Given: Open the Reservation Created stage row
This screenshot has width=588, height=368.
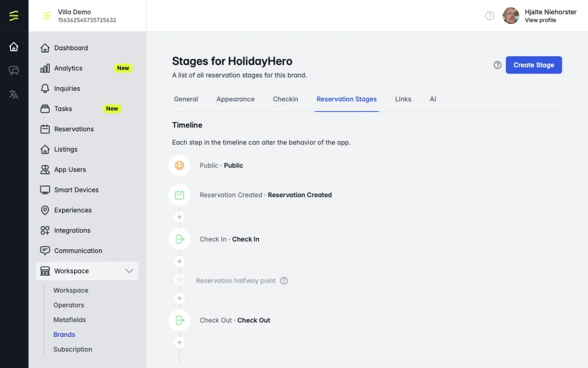Looking at the screenshot, I should pos(266,195).
